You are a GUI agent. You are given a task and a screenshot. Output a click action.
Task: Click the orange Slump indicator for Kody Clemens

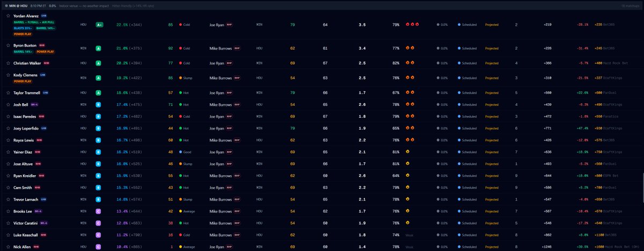(186, 77)
